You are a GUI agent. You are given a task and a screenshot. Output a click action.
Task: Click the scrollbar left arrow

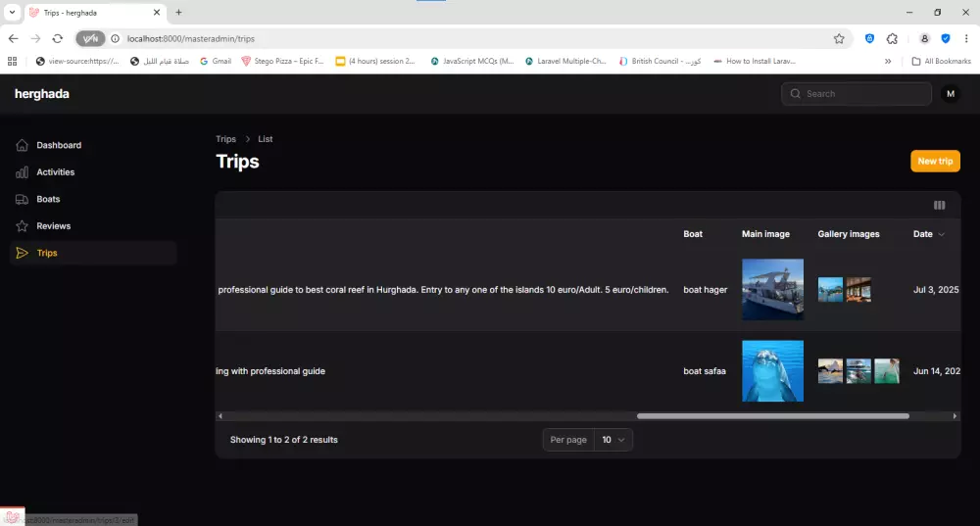click(220, 416)
